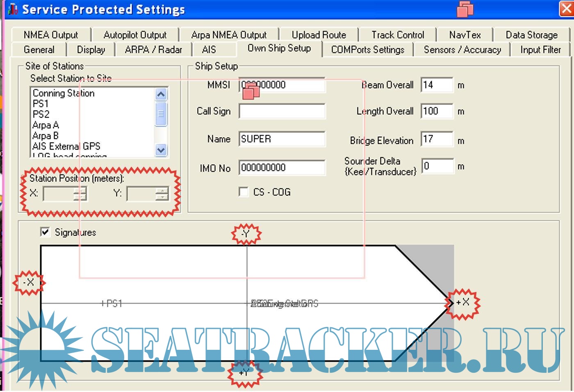Select AIS External GPS in the station list

(x=66, y=146)
